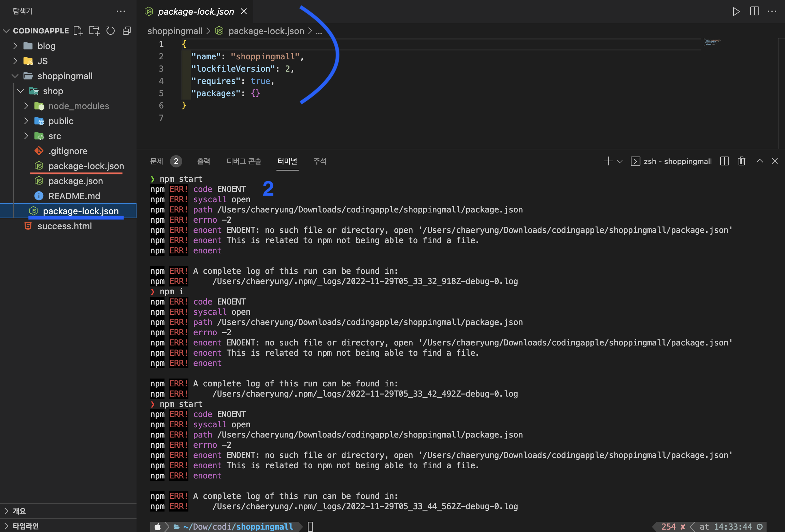Run the file with the play button
The image size is (785, 532).
[x=736, y=12]
